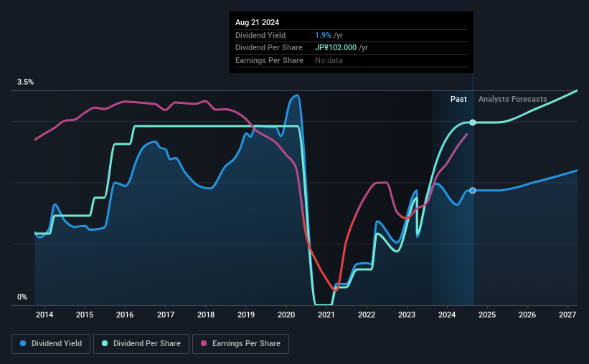Toggle the Earnings Per Share legend button

coord(240,344)
